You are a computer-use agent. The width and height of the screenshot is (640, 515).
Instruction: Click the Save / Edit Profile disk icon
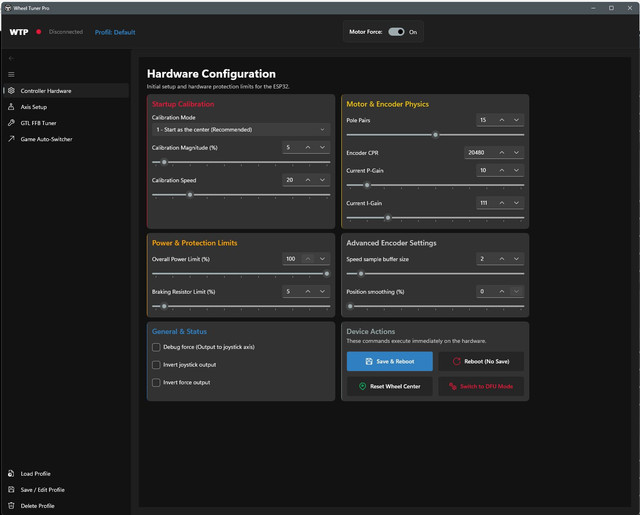click(x=11, y=489)
